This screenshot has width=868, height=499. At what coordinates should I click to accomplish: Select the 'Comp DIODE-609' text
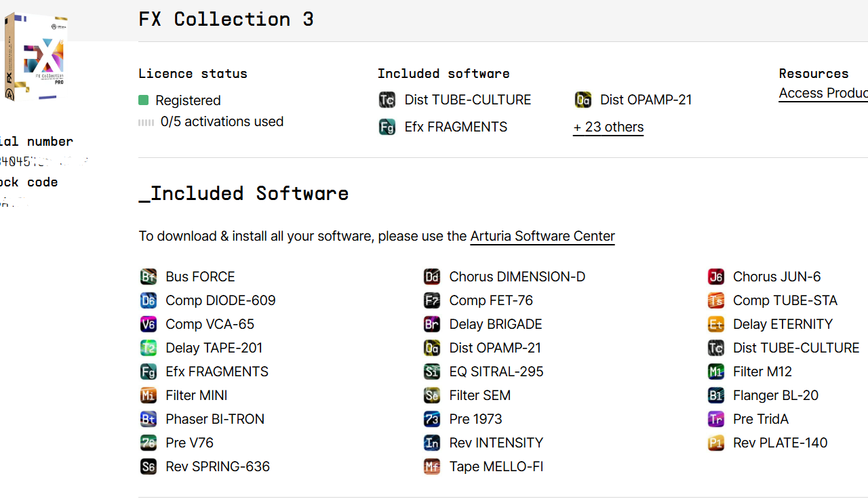point(220,300)
